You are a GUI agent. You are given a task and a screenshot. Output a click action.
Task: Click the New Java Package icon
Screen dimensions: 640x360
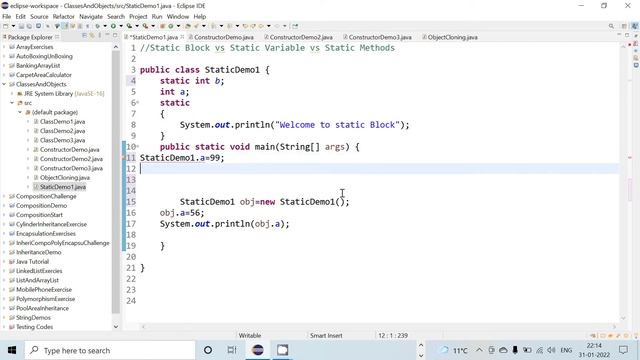[162, 26]
